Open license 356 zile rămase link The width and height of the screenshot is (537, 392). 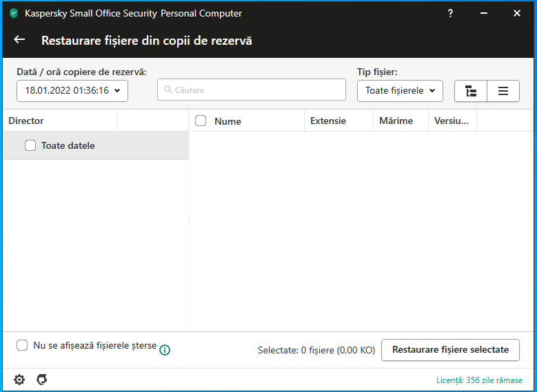pos(479,380)
